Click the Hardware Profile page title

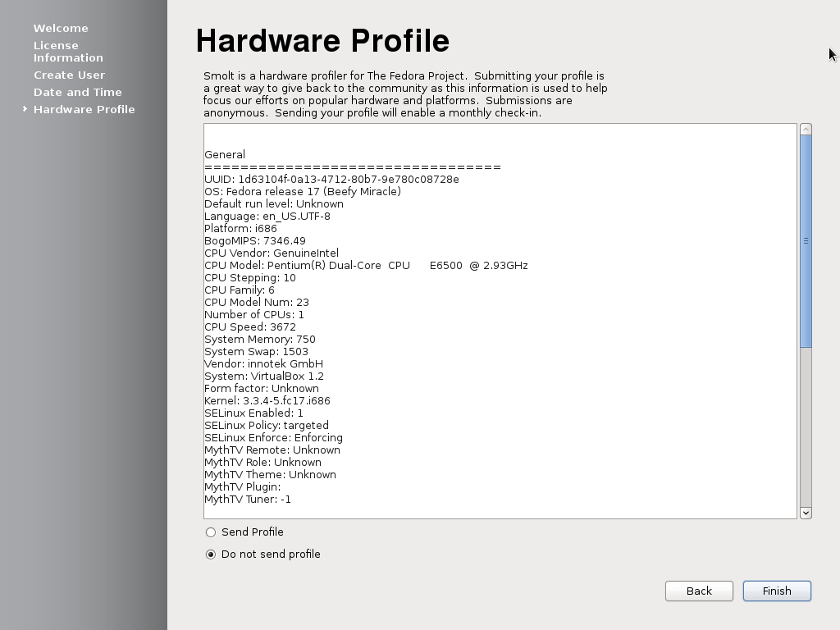click(x=322, y=41)
